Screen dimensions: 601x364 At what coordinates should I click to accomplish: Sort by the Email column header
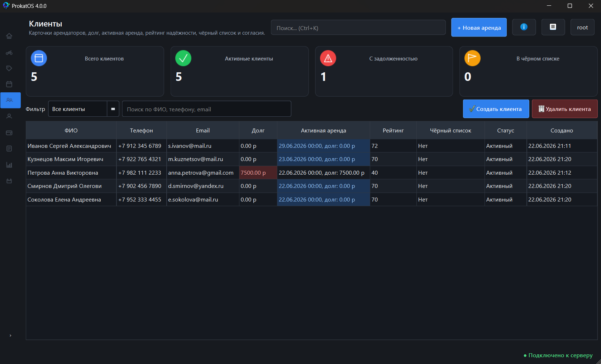pos(203,131)
